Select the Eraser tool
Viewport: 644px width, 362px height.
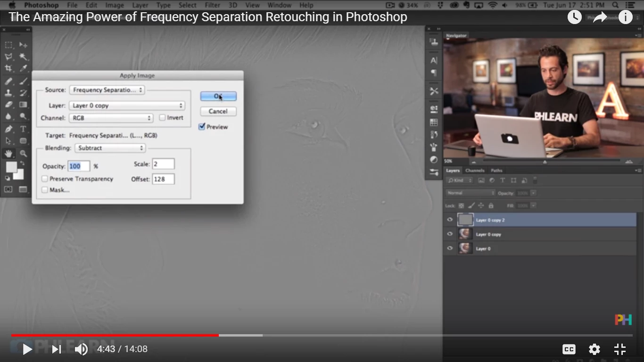[x=9, y=105]
